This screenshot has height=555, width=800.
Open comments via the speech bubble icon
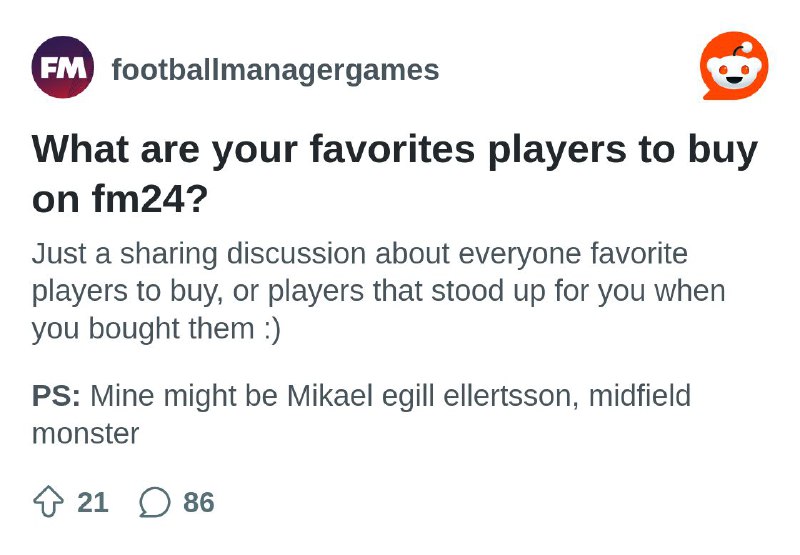pos(155,502)
